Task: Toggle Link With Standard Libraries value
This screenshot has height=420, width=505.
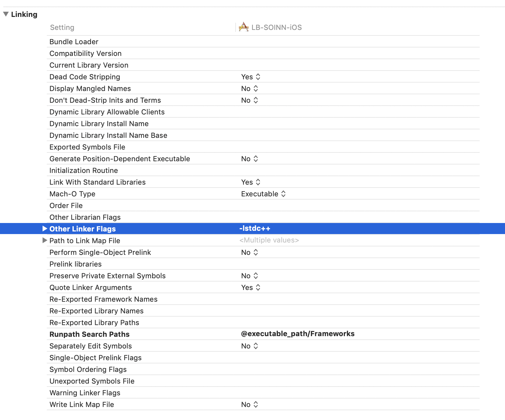Action: pos(258,182)
